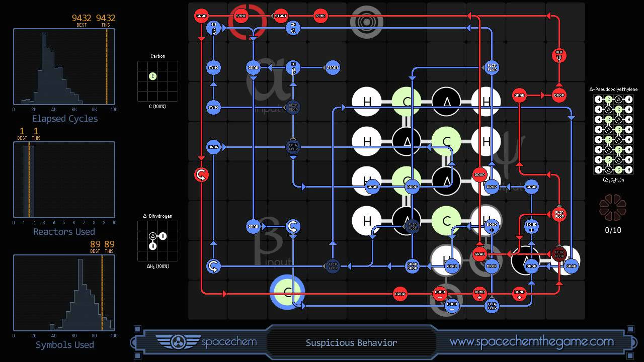Click the output counter flower icon above 0/10
The width and height of the screenshot is (644, 362).
coord(613,208)
